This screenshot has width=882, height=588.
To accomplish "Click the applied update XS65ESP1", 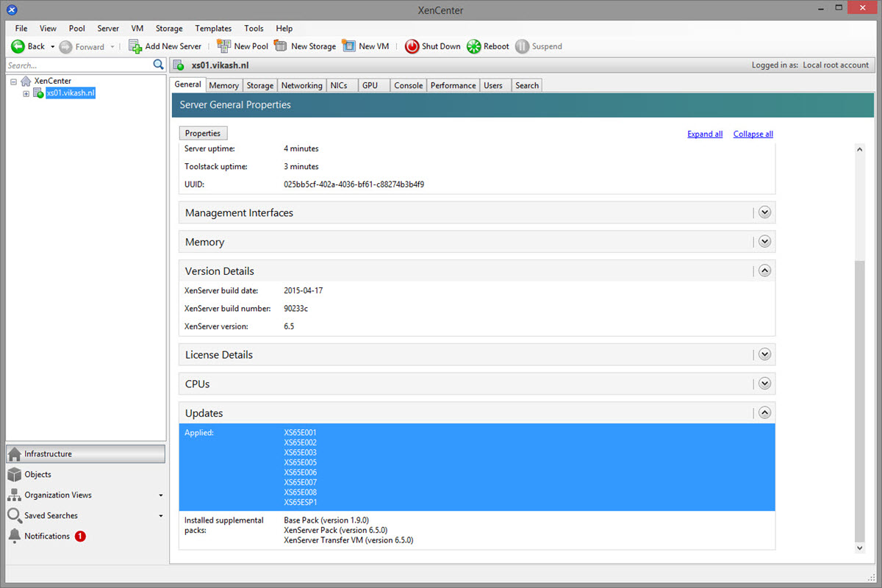I will tap(300, 503).
